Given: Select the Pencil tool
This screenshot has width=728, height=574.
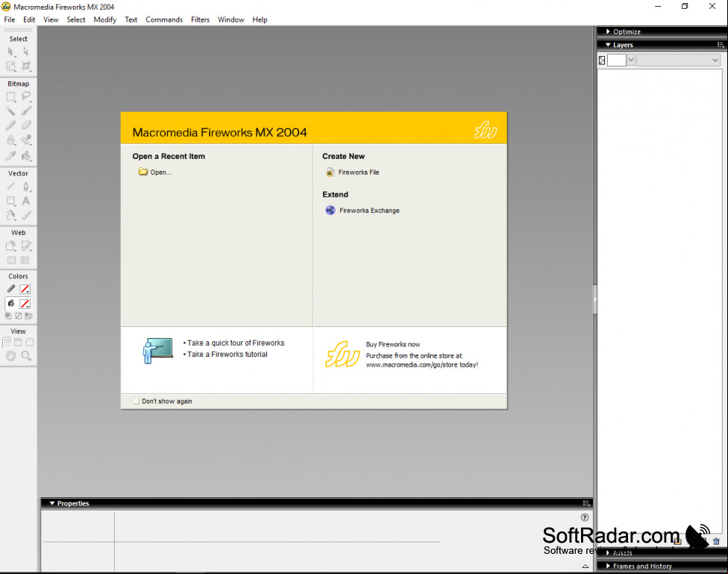Looking at the screenshot, I should (10, 125).
